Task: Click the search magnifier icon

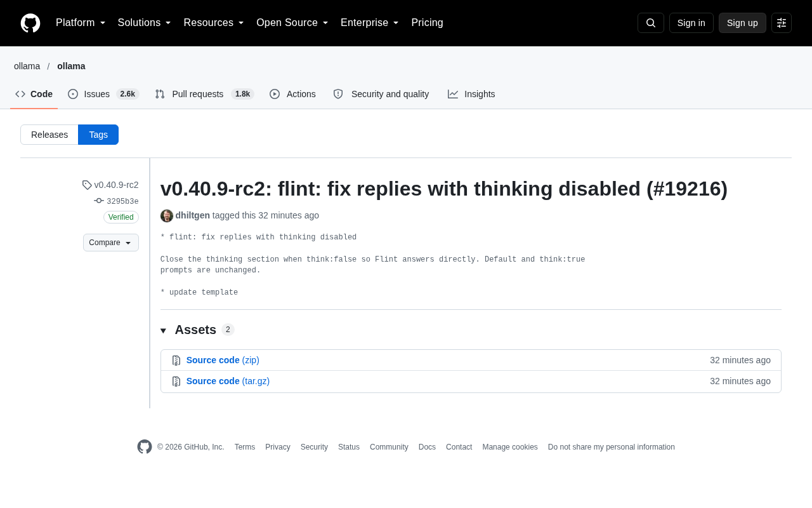Action: click(651, 23)
